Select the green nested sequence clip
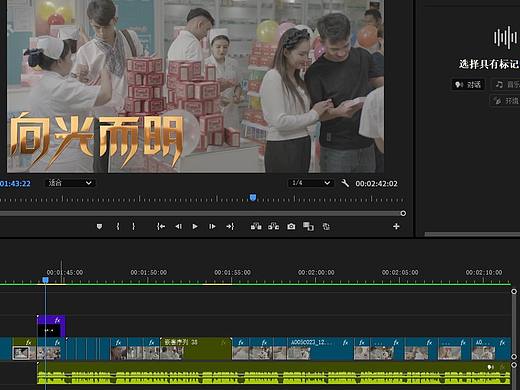 pyautogui.click(x=196, y=349)
